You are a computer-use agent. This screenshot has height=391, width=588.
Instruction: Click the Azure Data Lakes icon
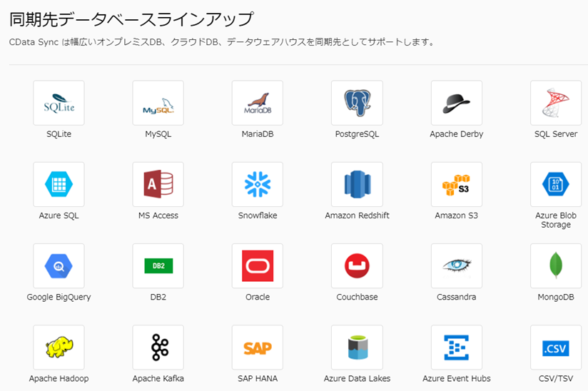[357, 347]
